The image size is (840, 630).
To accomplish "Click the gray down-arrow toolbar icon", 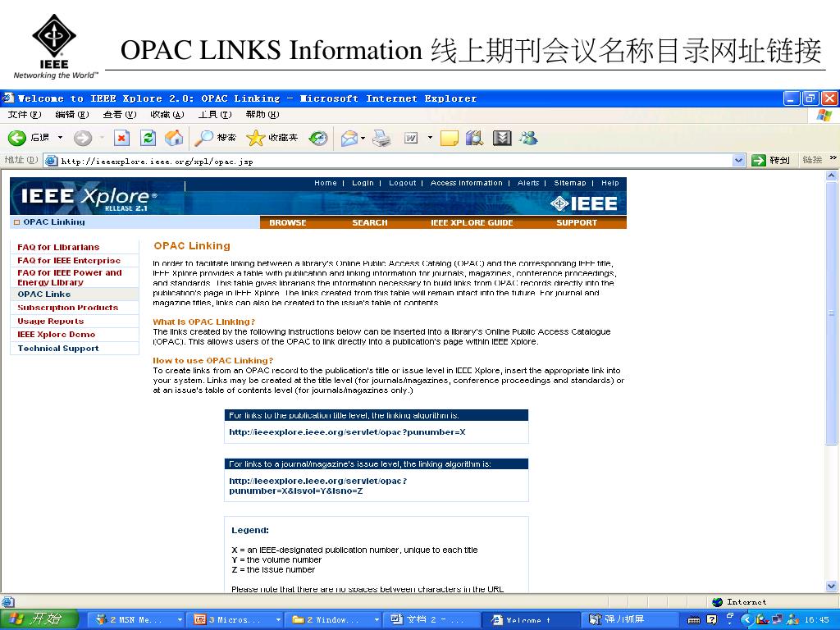I will pos(502,138).
